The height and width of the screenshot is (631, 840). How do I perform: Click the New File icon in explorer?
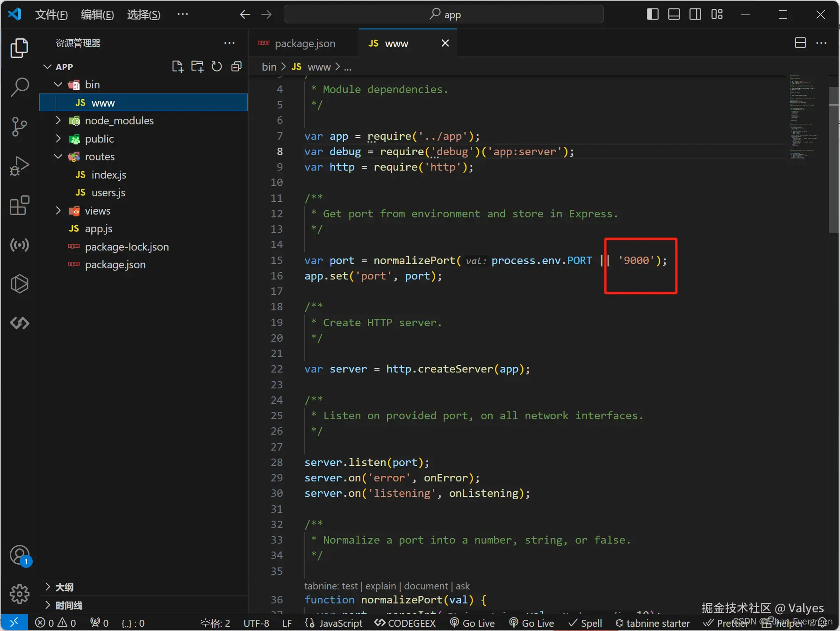tap(178, 67)
